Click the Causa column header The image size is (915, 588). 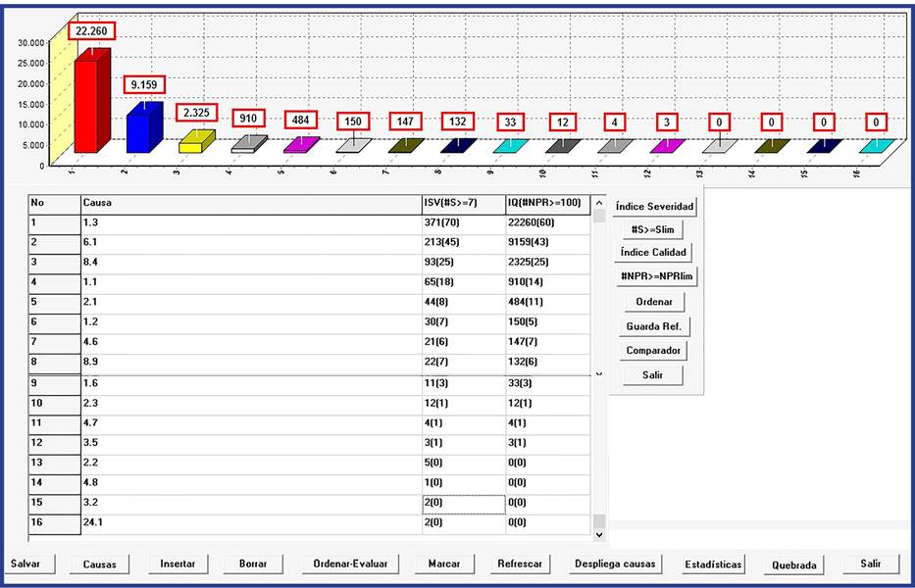click(250, 204)
